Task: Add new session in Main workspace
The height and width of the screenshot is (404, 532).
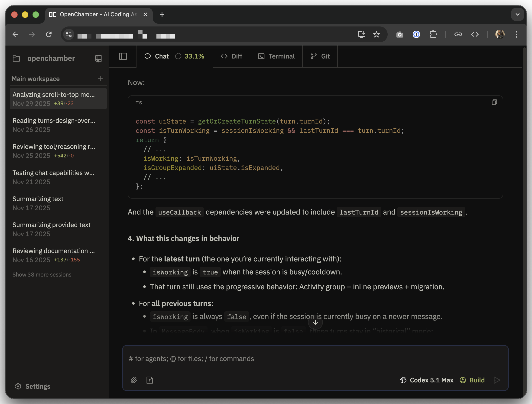Action: pos(100,79)
